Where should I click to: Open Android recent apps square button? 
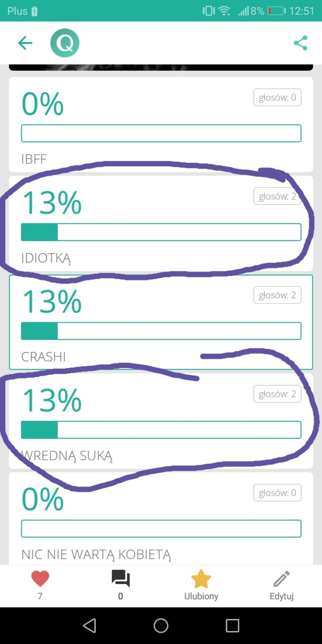click(x=232, y=625)
